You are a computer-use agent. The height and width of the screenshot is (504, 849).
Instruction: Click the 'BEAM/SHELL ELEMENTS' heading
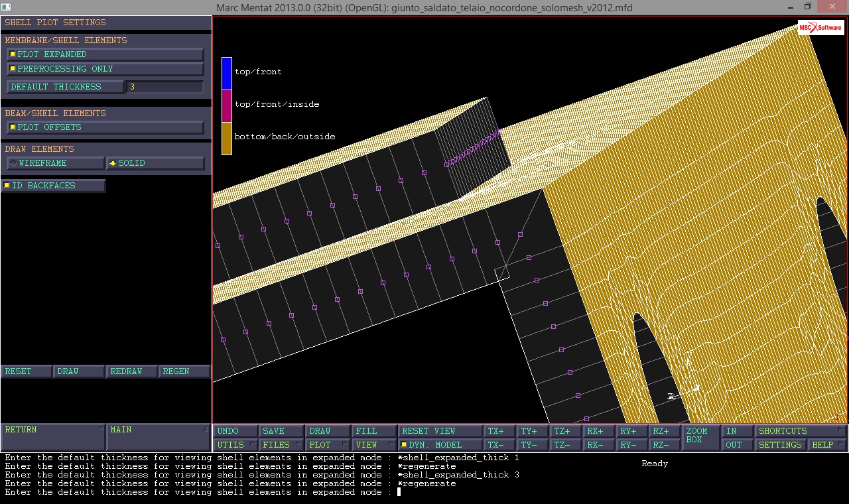[x=55, y=113]
